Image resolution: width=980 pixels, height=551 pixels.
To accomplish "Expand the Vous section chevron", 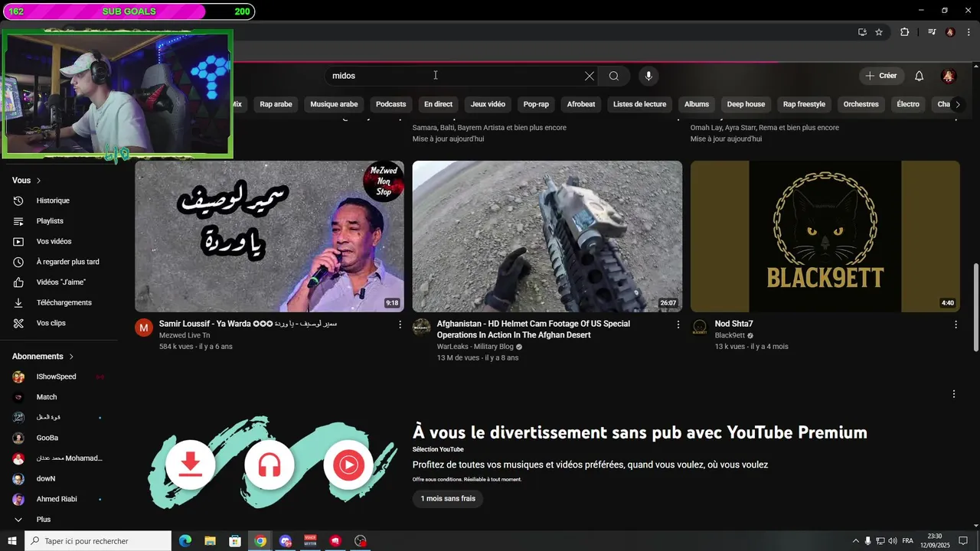I will point(38,181).
